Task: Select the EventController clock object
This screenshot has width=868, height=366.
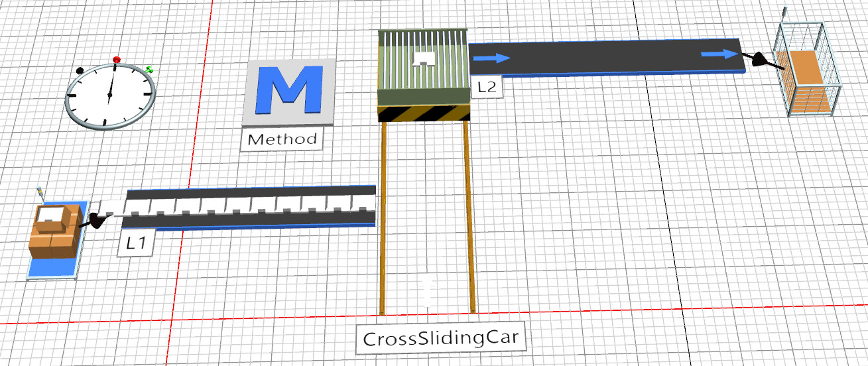Action: [x=110, y=96]
